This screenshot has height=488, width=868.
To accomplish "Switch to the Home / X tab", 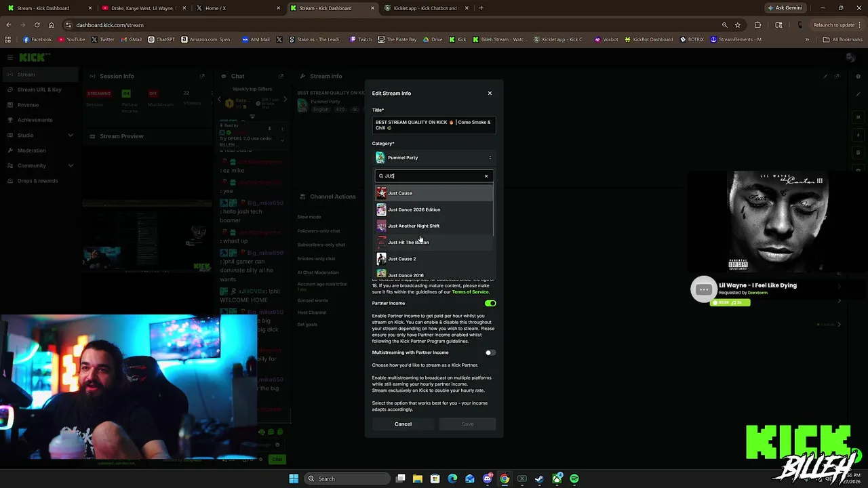I will (x=236, y=8).
